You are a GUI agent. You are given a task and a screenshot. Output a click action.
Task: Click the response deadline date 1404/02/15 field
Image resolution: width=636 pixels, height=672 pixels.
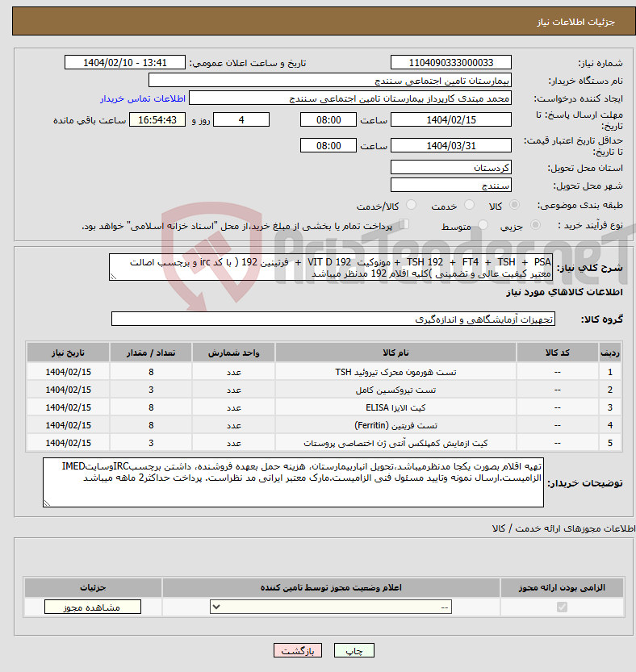coord(450,119)
